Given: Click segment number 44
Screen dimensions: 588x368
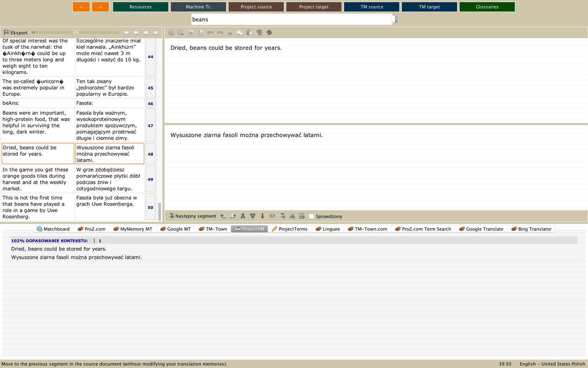Looking at the screenshot, I should [x=150, y=57].
